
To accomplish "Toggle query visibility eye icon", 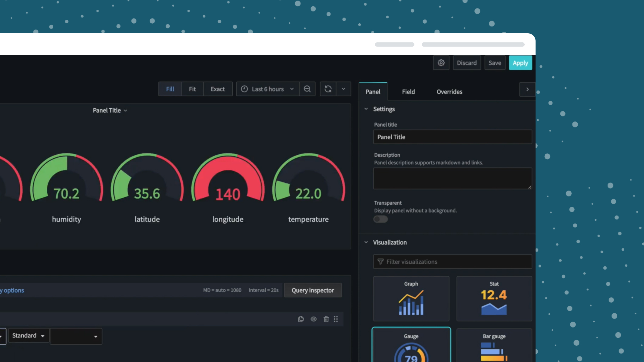I will 314,319.
